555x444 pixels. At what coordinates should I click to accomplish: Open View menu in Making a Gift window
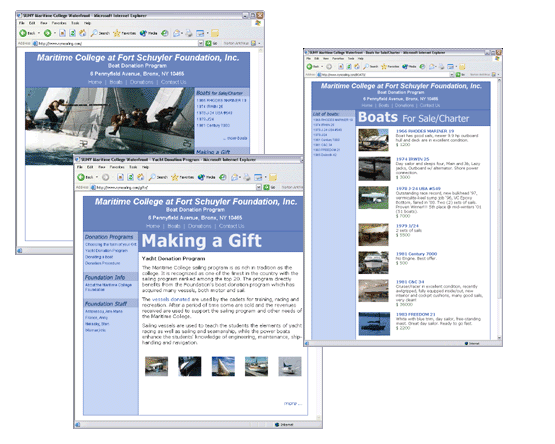click(x=102, y=167)
